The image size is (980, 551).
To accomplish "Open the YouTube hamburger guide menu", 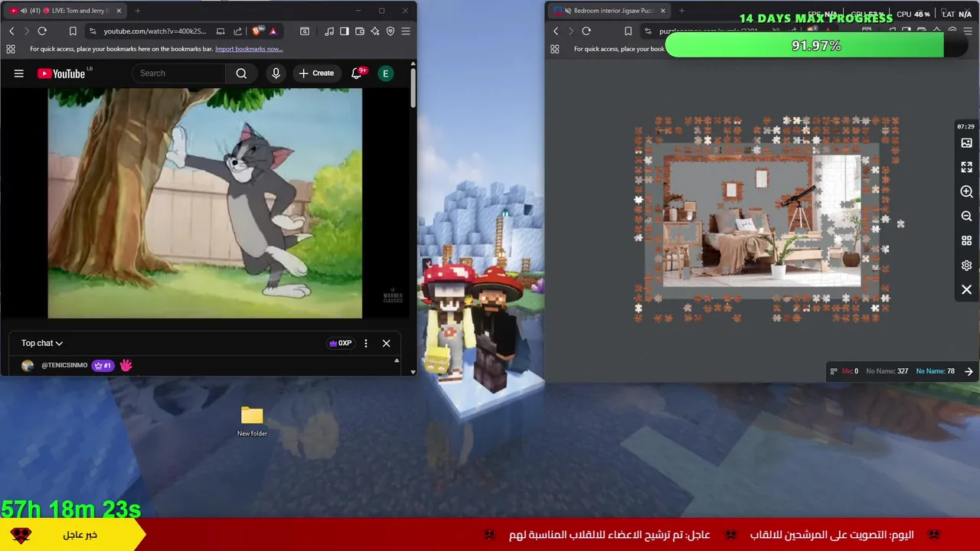I will pyautogui.click(x=19, y=73).
